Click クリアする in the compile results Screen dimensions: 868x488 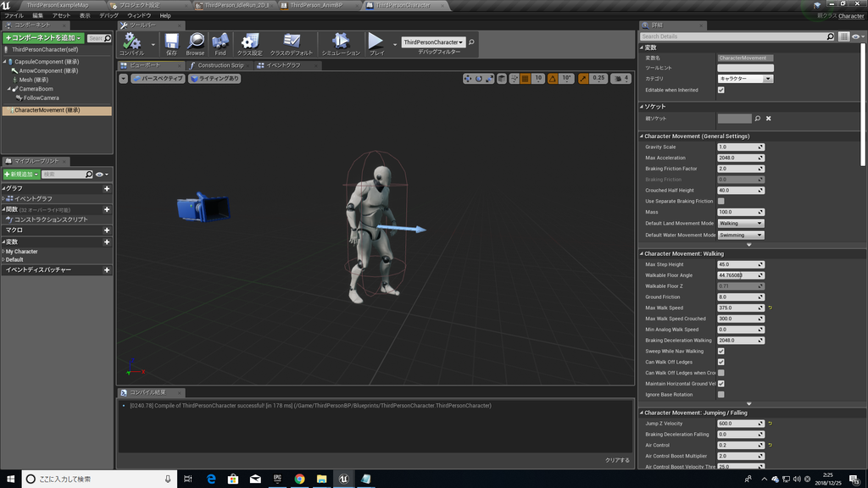click(617, 460)
